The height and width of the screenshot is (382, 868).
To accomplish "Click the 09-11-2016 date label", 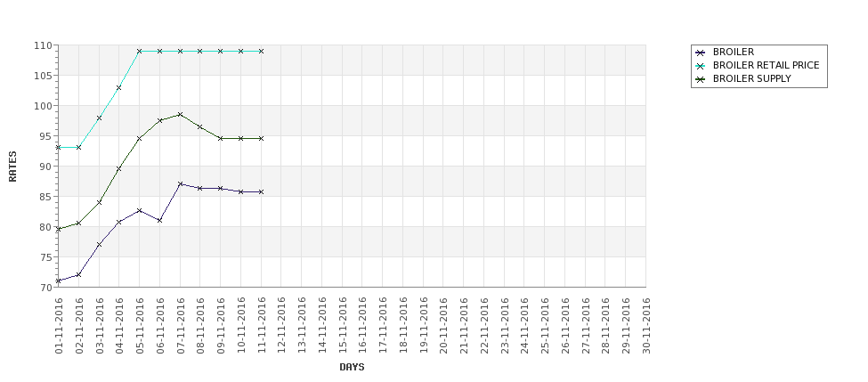I will click(221, 326).
